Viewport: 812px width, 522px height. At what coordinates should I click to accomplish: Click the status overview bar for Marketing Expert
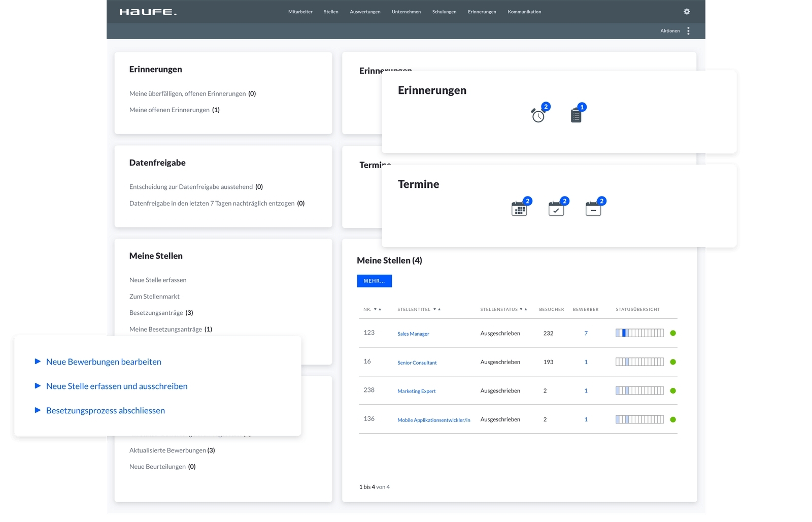click(639, 390)
